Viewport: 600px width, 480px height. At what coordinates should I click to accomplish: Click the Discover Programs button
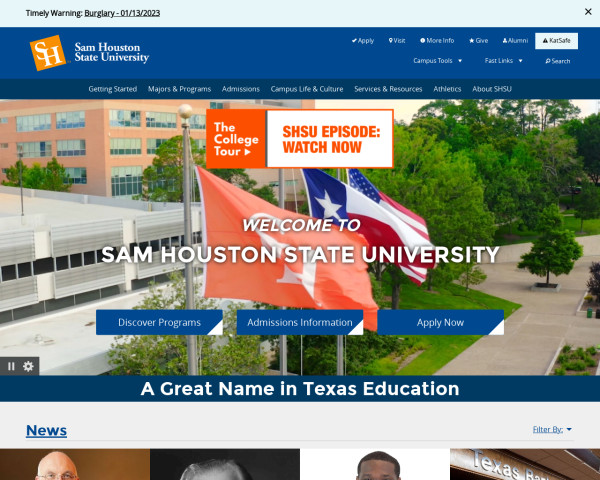159,322
